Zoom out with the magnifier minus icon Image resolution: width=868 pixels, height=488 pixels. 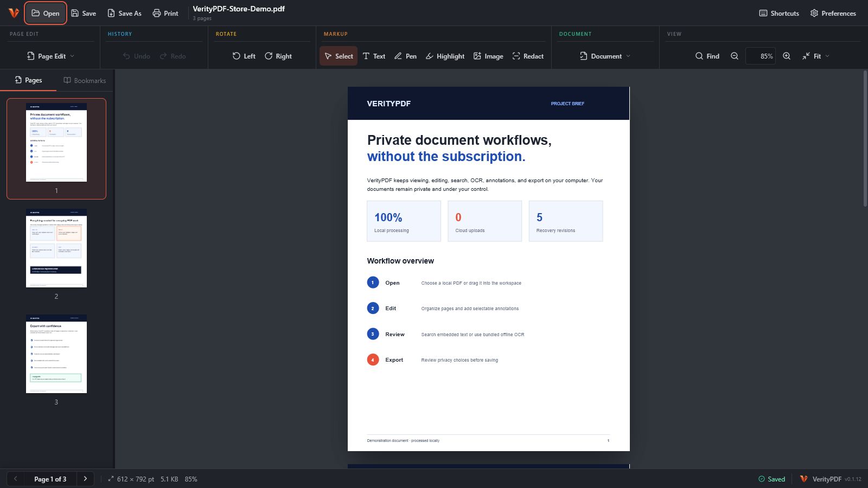tap(735, 56)
